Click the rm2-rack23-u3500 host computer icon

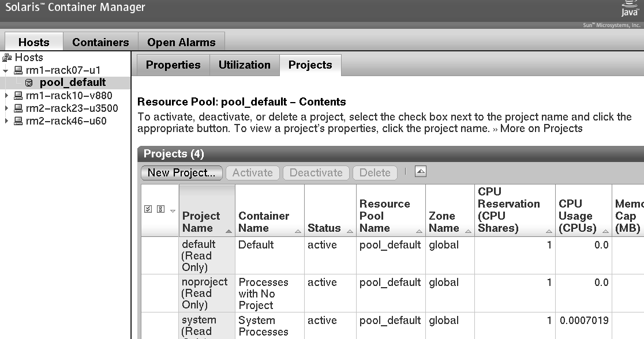[x=18, y=108]
